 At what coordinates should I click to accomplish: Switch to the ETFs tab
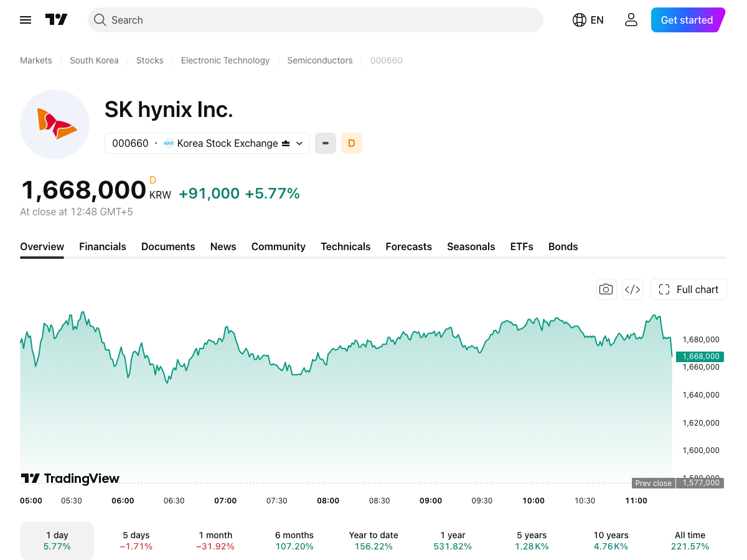522,246
